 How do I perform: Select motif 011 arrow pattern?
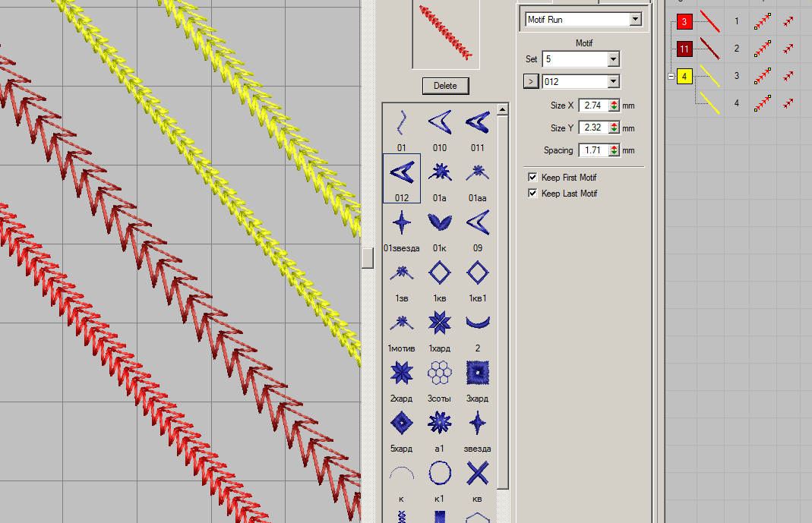pos(477,124)
